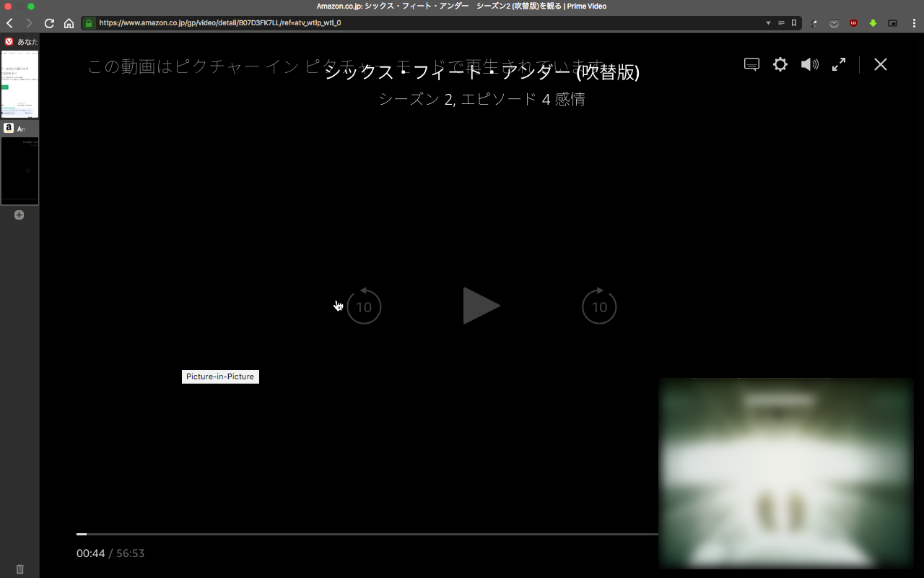
Task: Click the green download arrow extension
Action: point(873,23)
